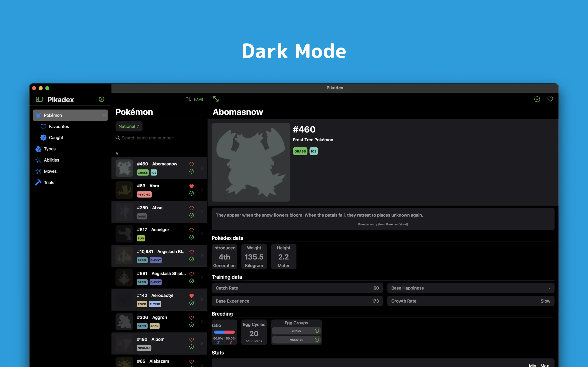Open the National Pokédex dropdown

pos(129,126)
